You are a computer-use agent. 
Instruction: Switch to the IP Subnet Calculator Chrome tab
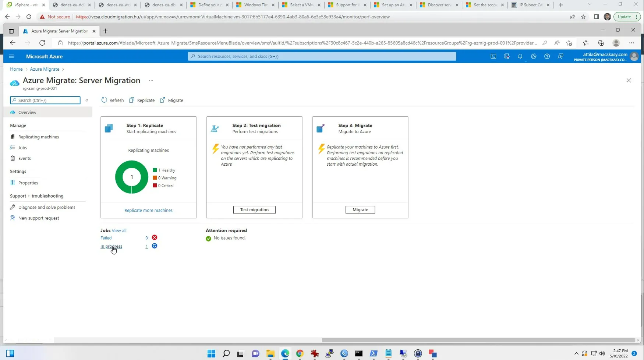tap(530, 5)
